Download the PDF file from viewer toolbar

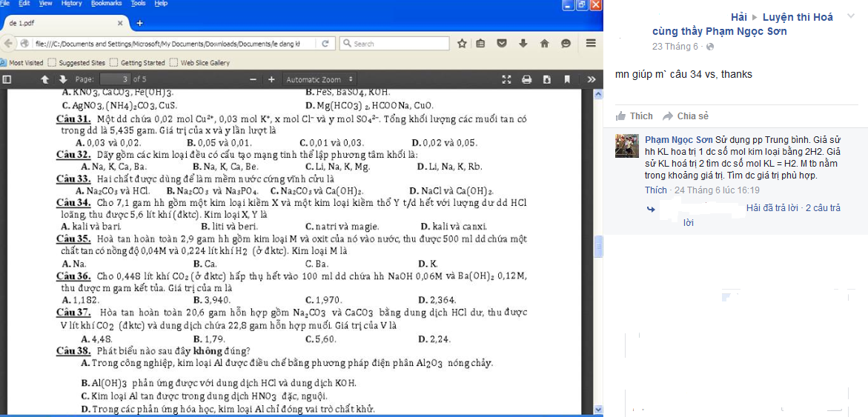(547, 80)
